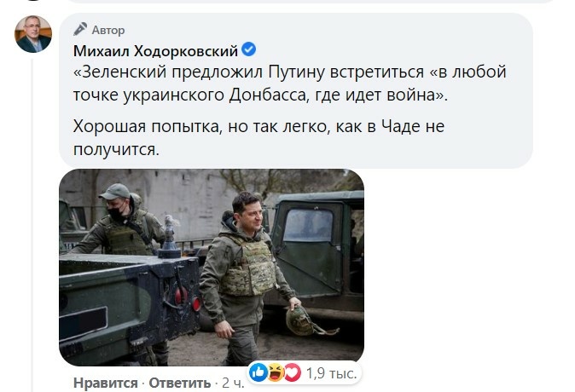Viewport: 575px width, 392px height.
Task: Click the red heart Love reaction icon
Action: pos(292,372)
